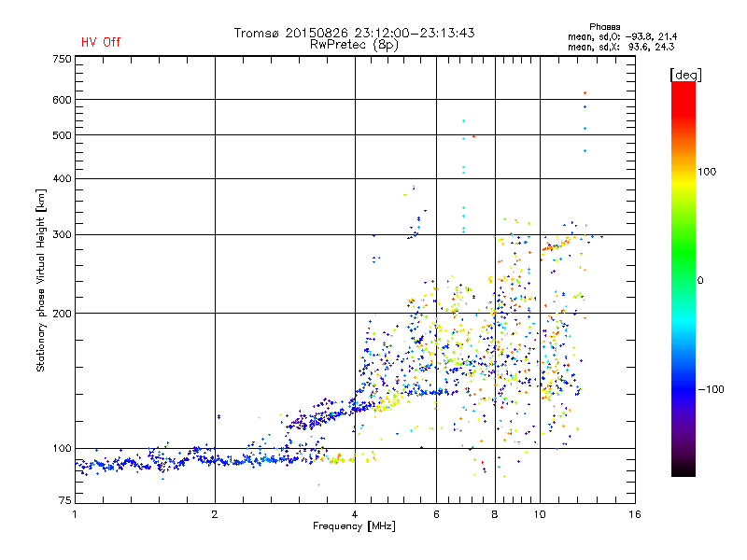Click the colorbar tick label '0'

point(700,280)
